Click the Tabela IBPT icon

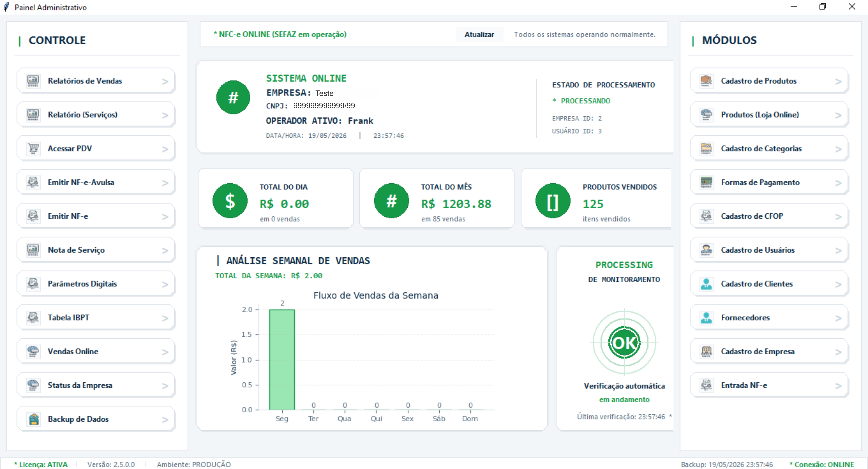click(x=33, y=318)
